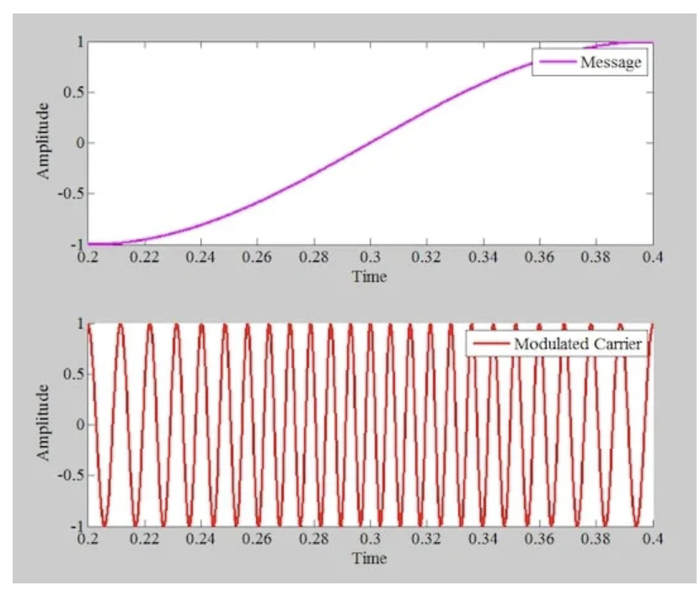Image resolution: width=700 pixels, height=596 pixels.
Task: Click the 0.28 tick label on the top plot
Action: point(313,257)
